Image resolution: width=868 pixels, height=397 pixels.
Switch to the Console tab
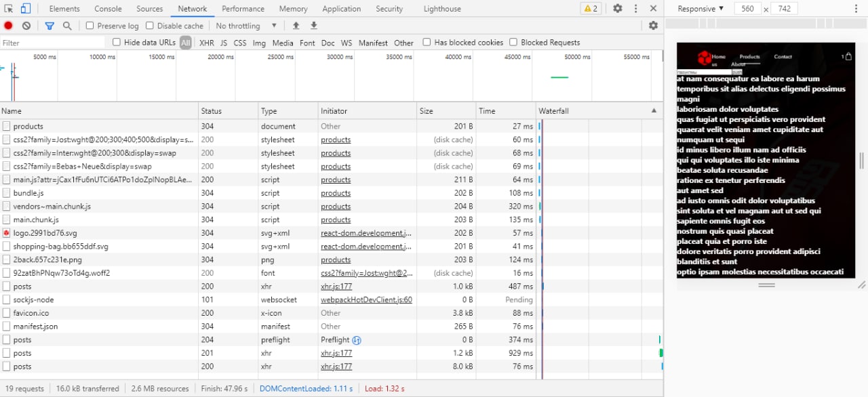(x=108, y=9)
